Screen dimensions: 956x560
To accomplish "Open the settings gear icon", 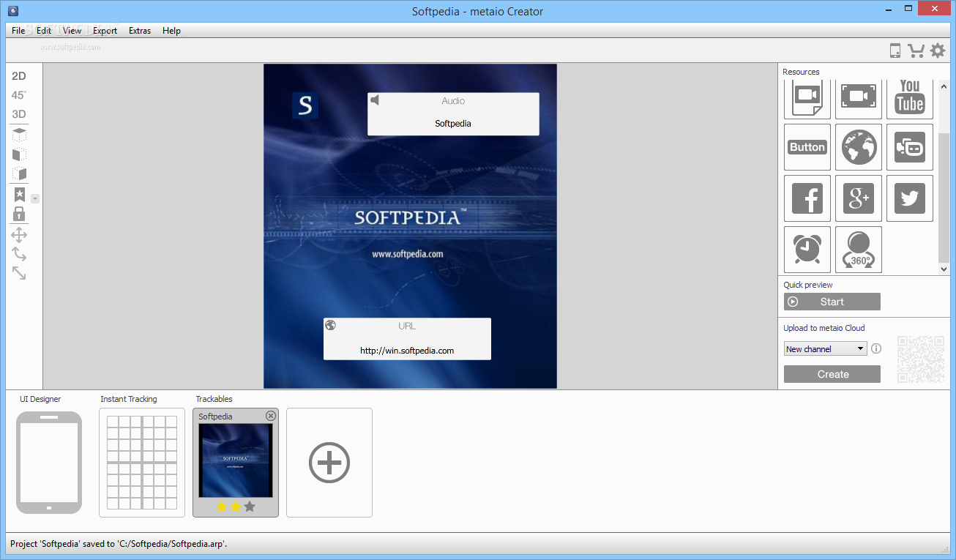I will point(938,51).
